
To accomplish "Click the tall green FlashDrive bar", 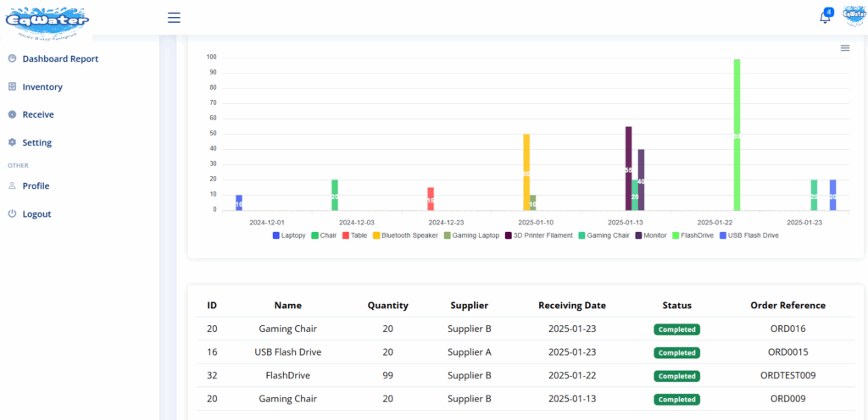I will point(737,135).
